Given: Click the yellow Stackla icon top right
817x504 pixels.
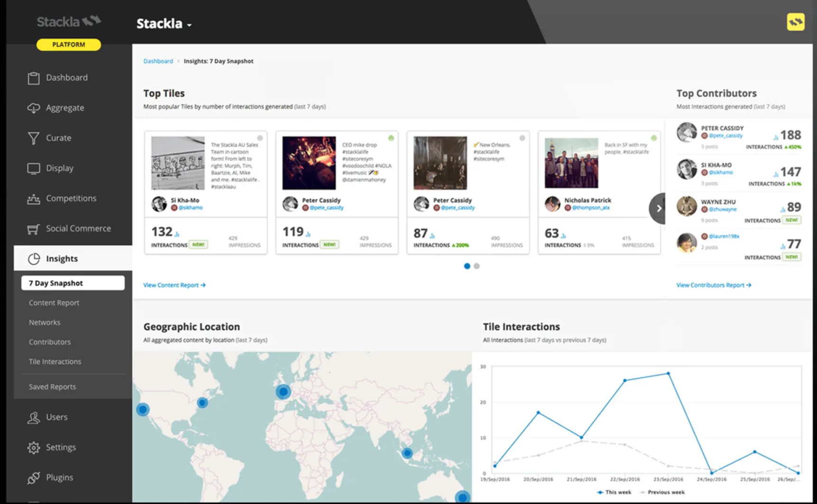Looking at the screenshot, I should pyautogui.click(x=796, y=22).
